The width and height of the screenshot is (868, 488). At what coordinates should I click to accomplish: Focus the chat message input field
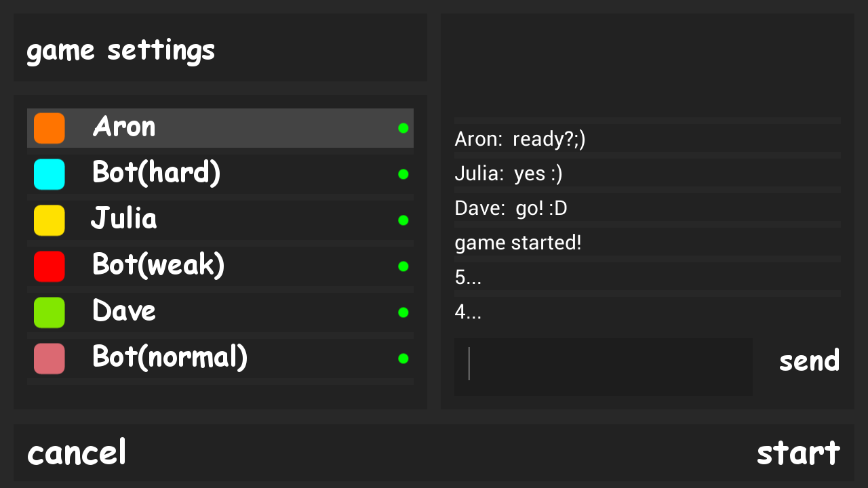[x=604, y=367]
